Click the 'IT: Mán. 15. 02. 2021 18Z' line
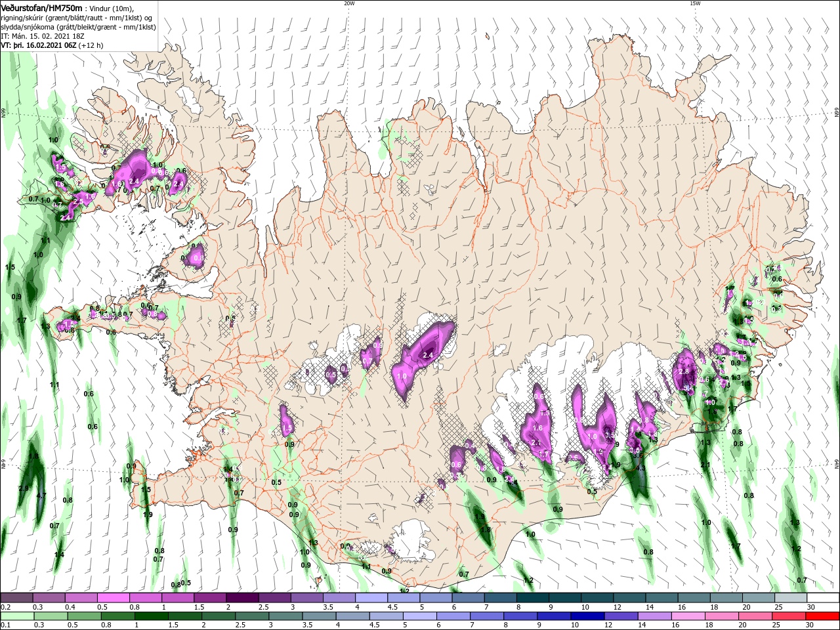 [x=44, y=36]
